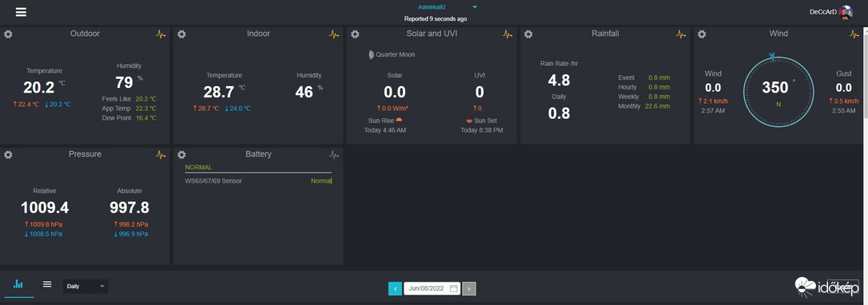This screenshot has width=868, height=305.
Task: Open Outdoor panel settings gear
Action: click(8, 34)
